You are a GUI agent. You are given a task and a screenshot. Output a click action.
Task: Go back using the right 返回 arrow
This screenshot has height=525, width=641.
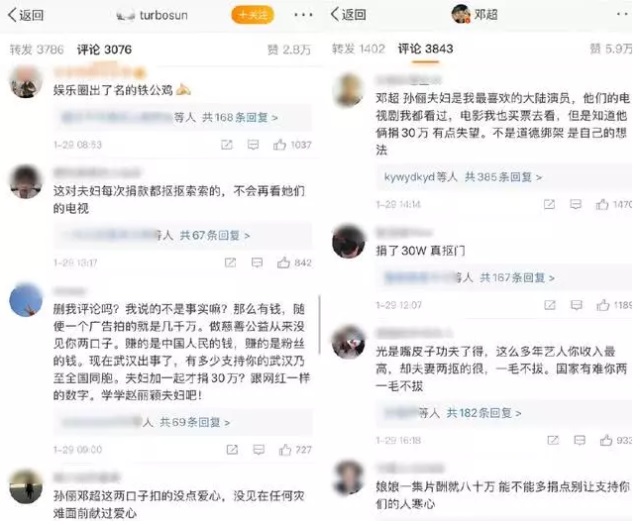click(348, 15)
